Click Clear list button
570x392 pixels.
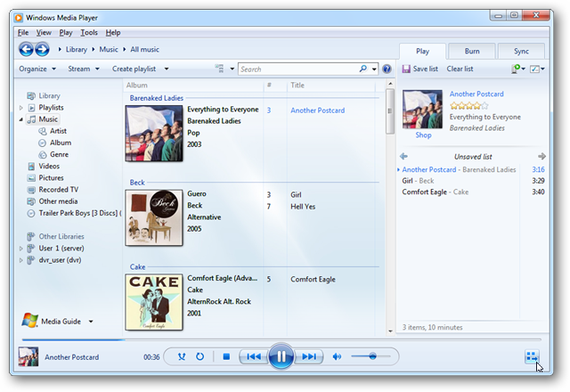(460, 69)
